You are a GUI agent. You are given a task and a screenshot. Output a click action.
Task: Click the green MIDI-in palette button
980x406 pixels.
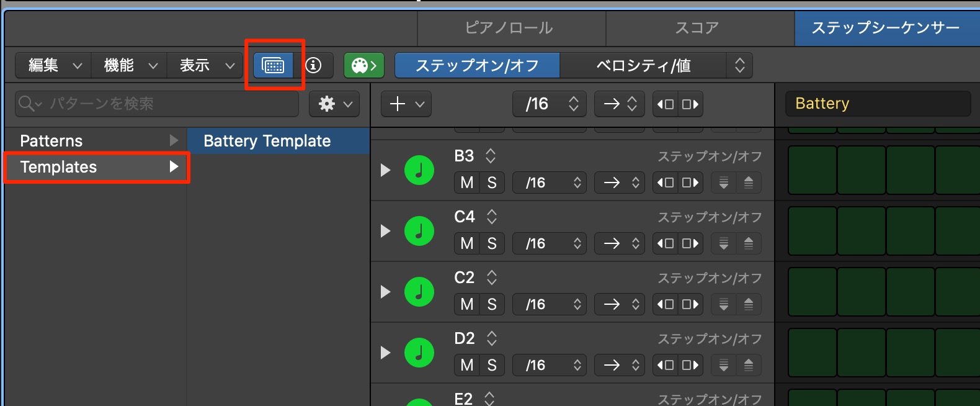(x=364, y=65)
